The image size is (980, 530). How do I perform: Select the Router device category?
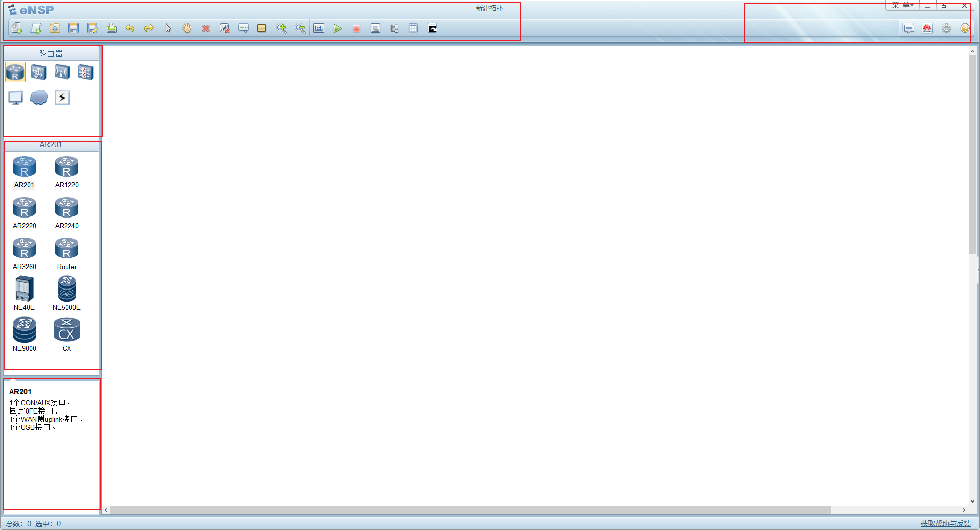click(15, 73)
